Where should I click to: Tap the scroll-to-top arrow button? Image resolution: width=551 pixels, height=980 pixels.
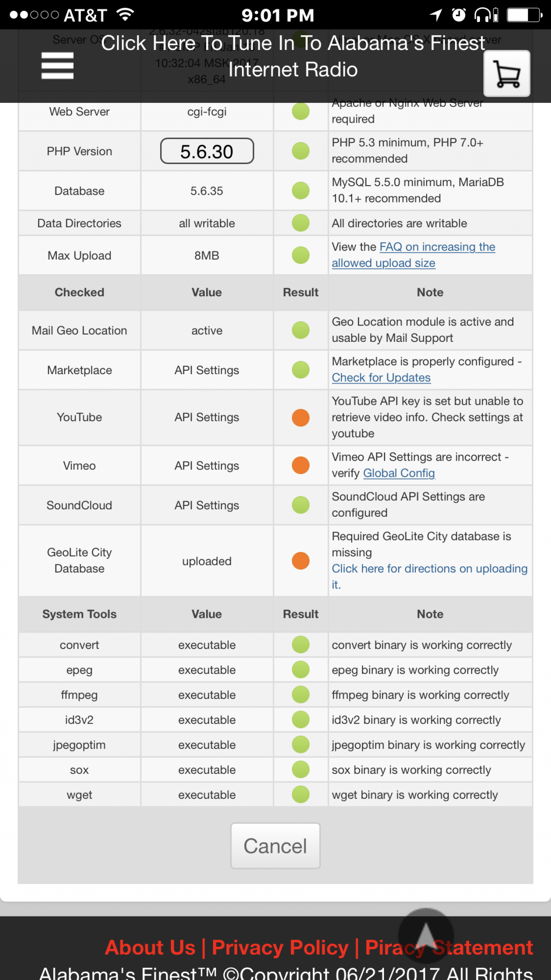click(426, 935)
